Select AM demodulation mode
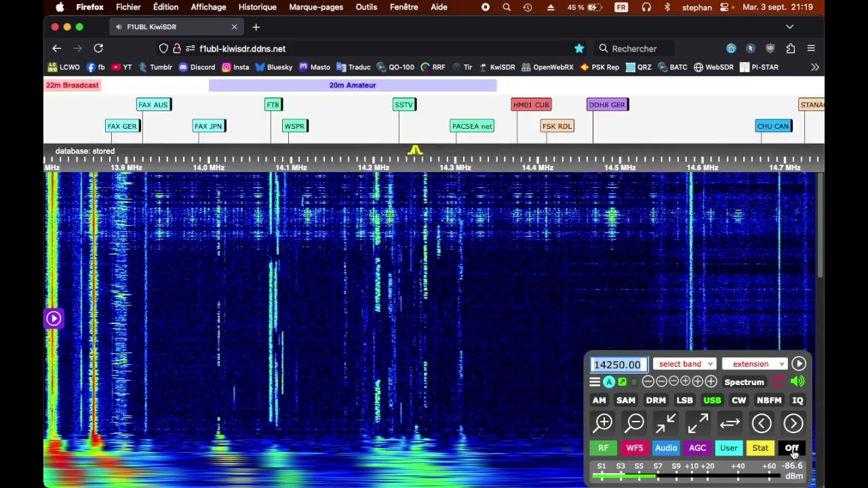 point(599,401)
